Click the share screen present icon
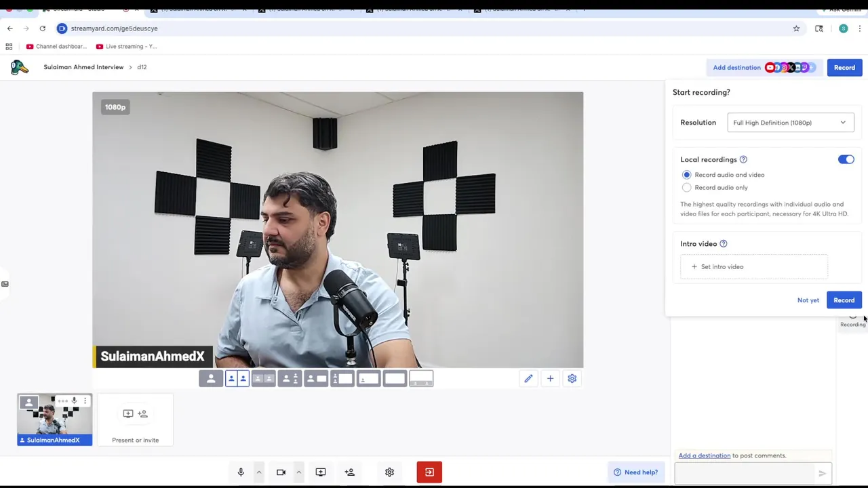This screenshot has height=488, width=868. click(321, 472)
